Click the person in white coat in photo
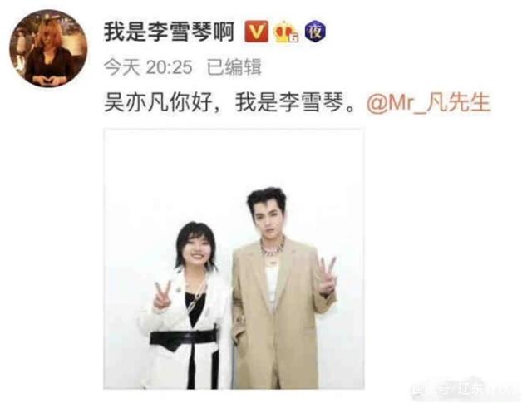The width and height of the screenshot is (532, 403). coord(186,305)
